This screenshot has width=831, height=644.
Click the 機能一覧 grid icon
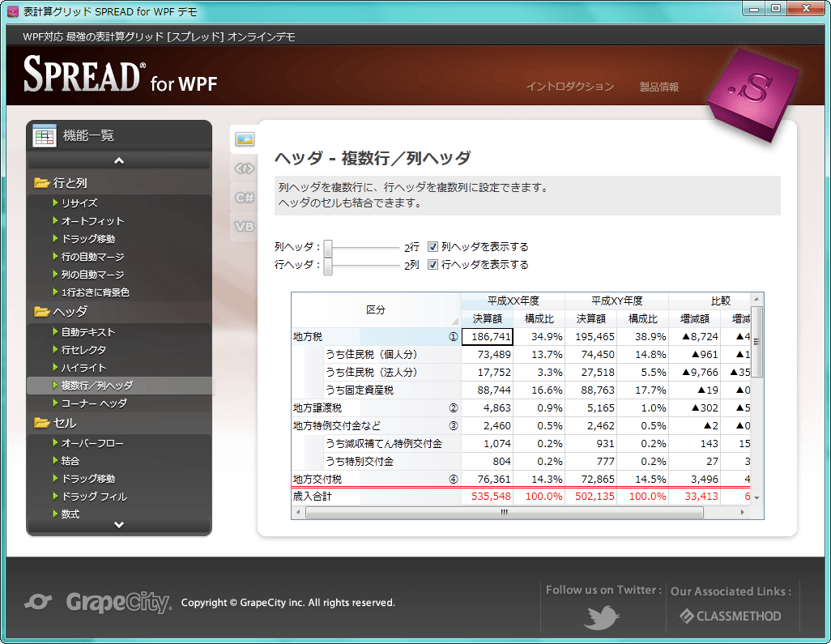[x=46, y=134]
